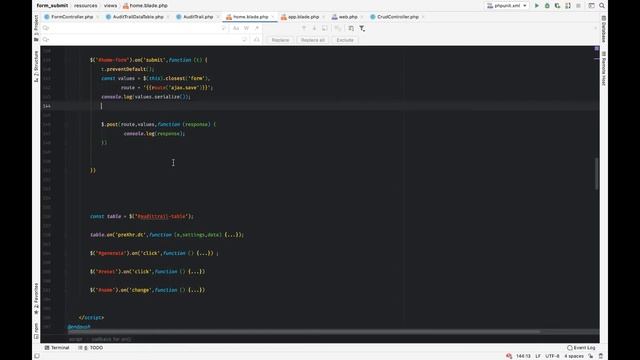Screen dimensions: 640x360
Task: Click the form_submit breadcrumb
Action: (x=52, y=6)
